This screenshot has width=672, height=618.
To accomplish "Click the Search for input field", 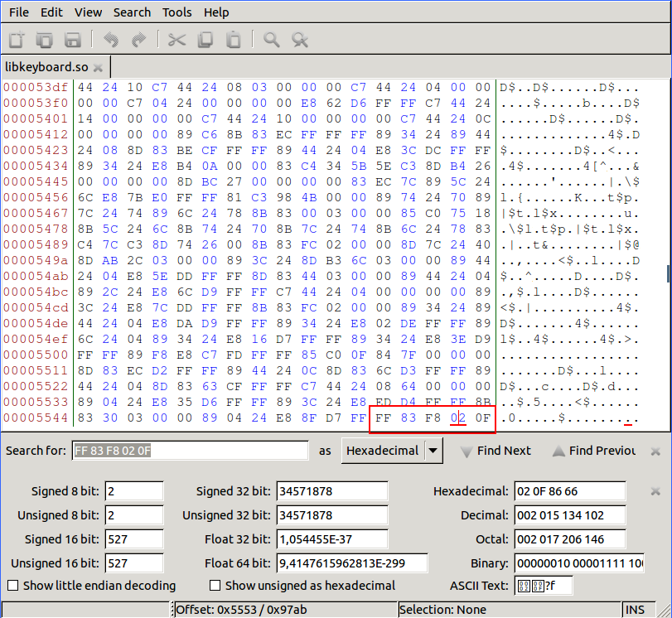I will click(190, 451).
